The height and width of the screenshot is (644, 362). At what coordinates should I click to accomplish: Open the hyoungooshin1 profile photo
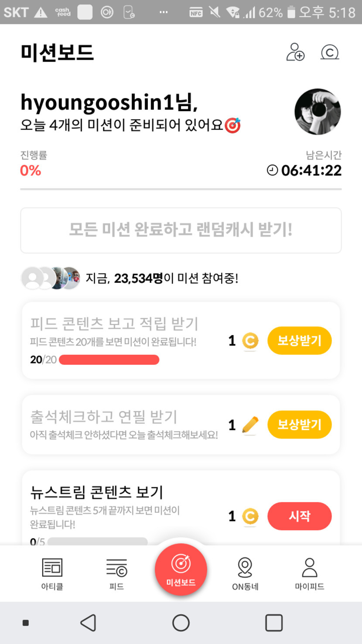[x=318, y=112]
